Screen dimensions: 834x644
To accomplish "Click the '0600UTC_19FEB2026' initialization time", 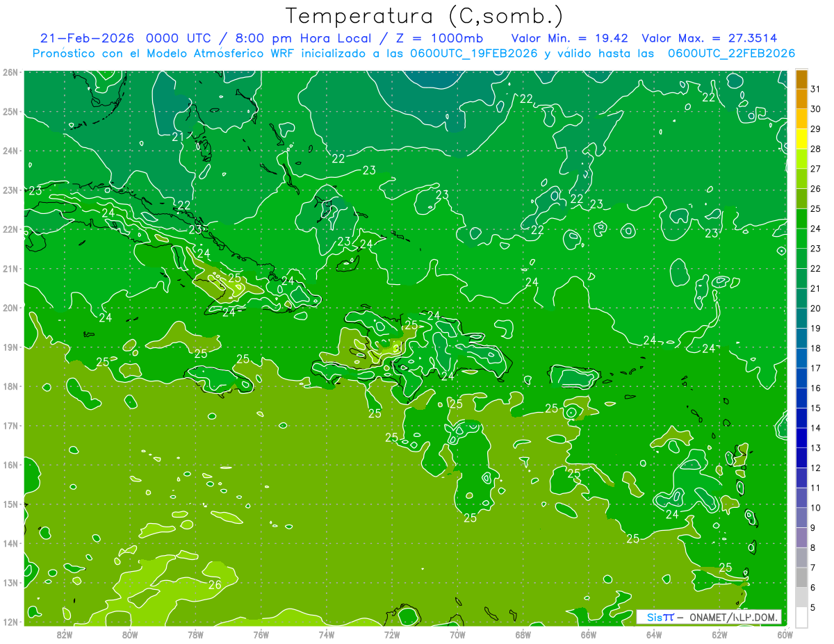I will tap(474, 53).
